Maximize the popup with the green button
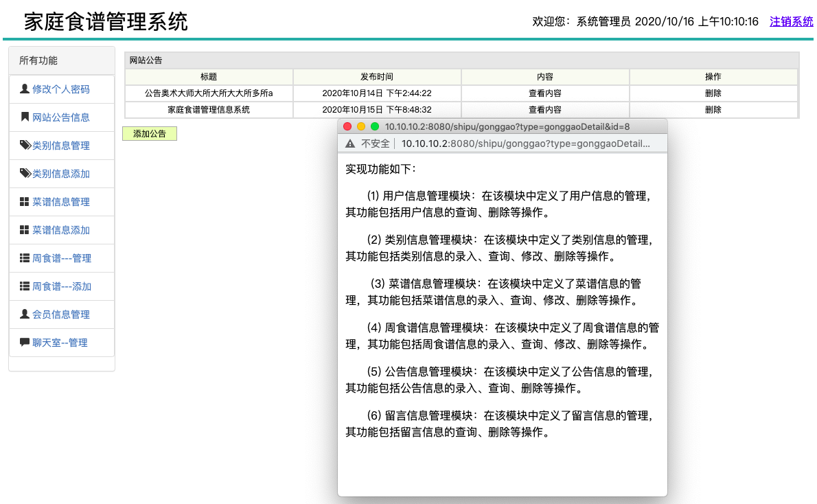 [x=375, y=126]
